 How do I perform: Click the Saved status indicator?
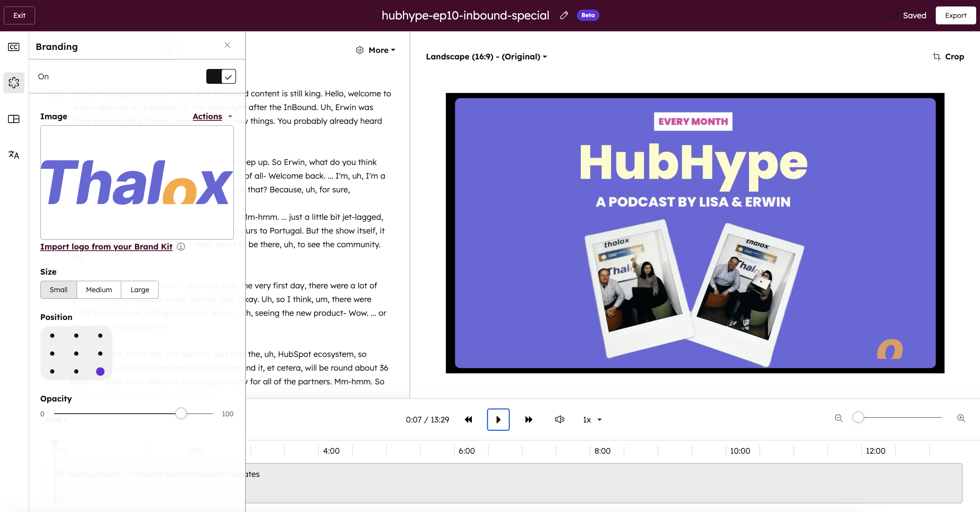tap(908, 15)
